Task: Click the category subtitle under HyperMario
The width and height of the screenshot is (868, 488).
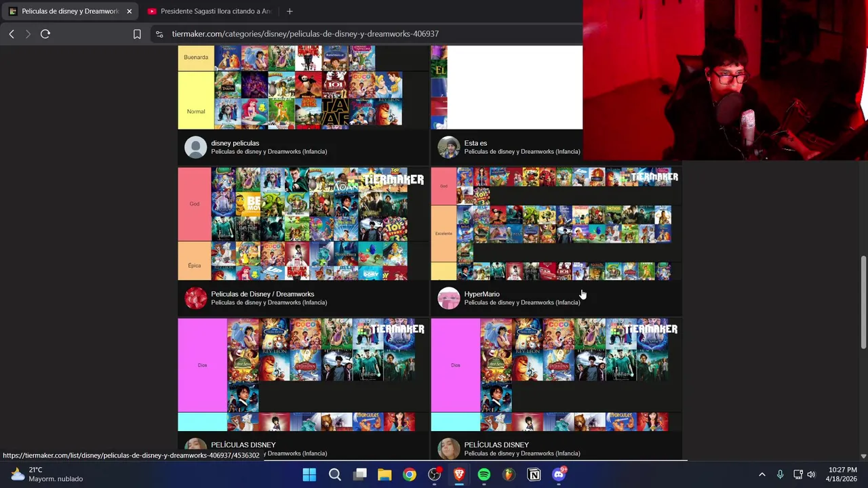Action: (522, 303)
